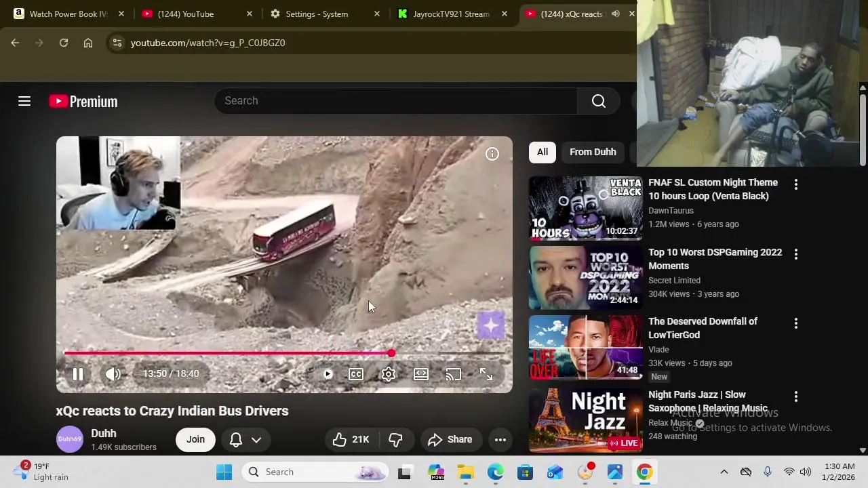868x488 pixels.
Task: Click the red progress bar scrubber handle
Action: (x=391, y=353)
